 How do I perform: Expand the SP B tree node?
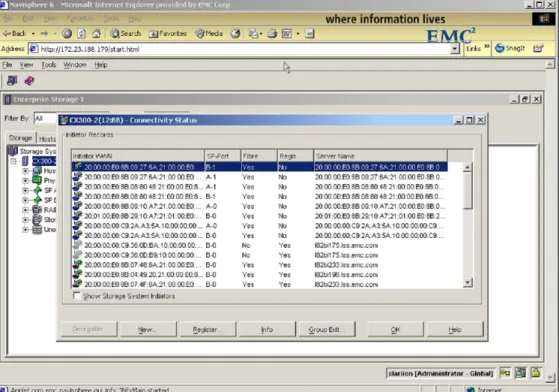click(25, 200)
